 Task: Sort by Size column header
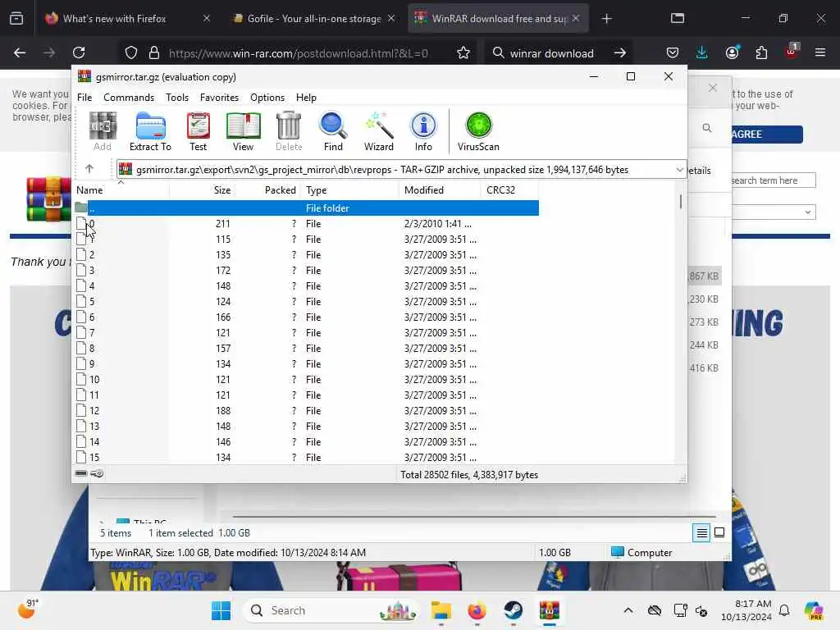click(203, 190)
